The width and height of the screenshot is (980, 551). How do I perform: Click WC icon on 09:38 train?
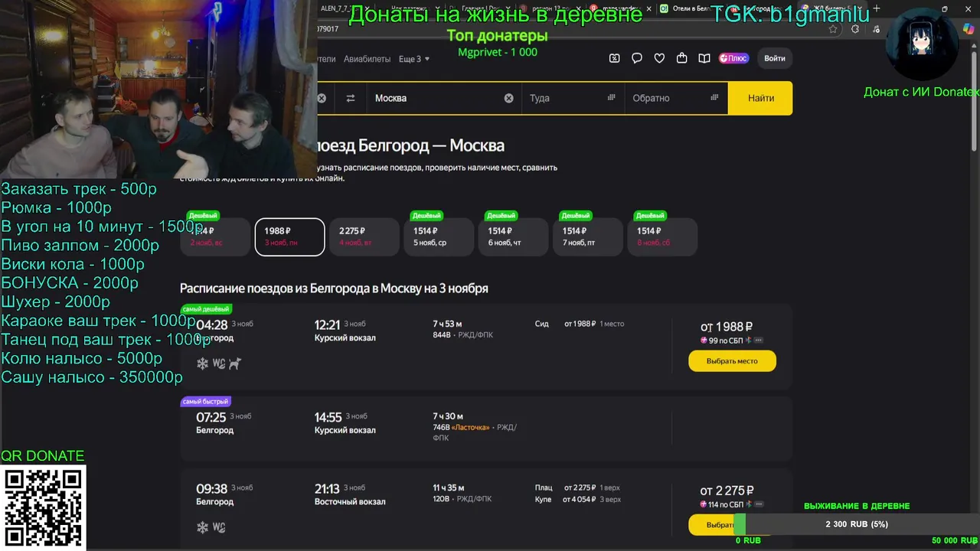point(219,527)
